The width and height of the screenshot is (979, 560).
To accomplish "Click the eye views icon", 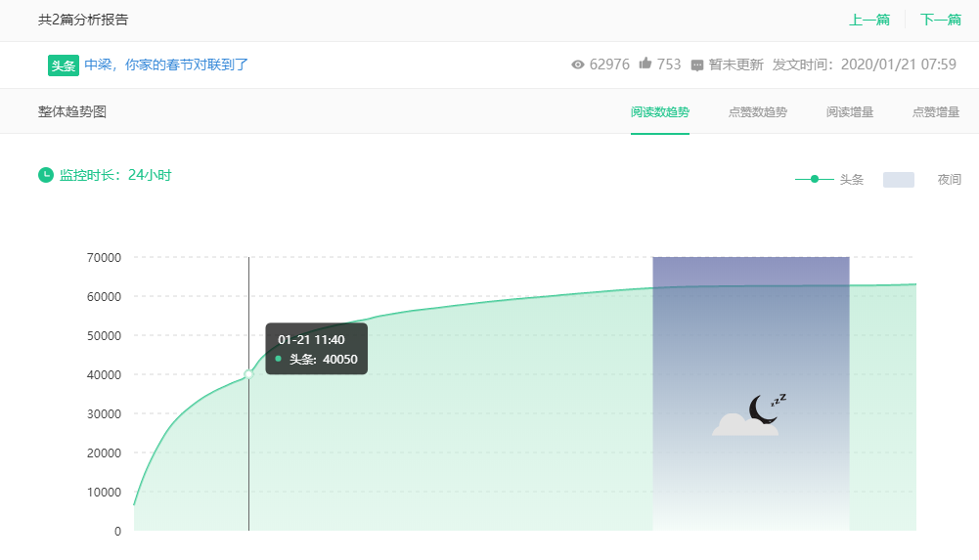I will tap(578, 65).
